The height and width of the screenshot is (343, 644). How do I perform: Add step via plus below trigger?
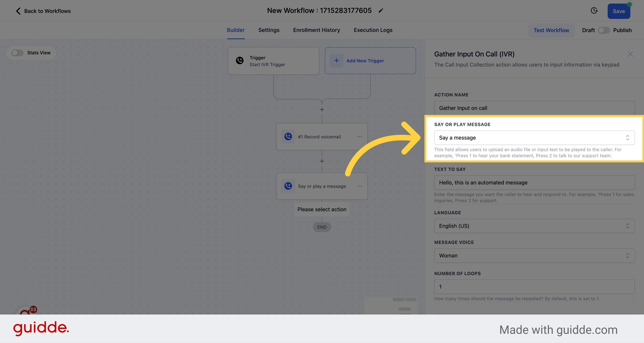322,110
